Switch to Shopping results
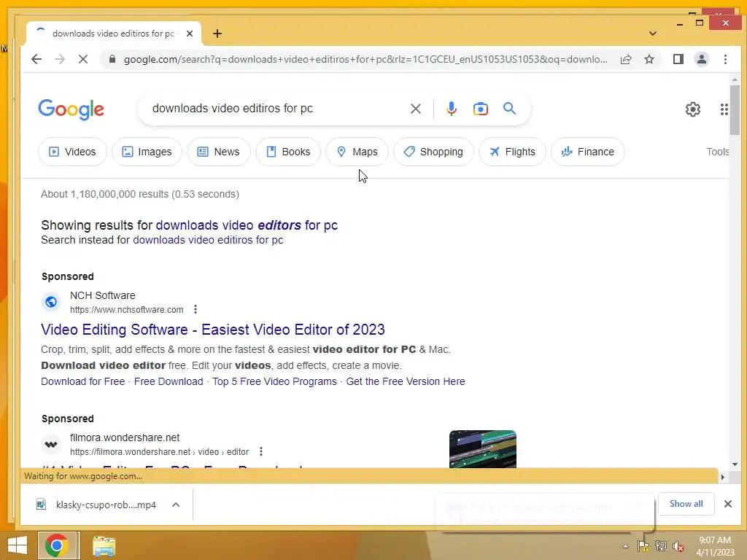Screen dimensions: 747x560 click(x=433, y=152)
